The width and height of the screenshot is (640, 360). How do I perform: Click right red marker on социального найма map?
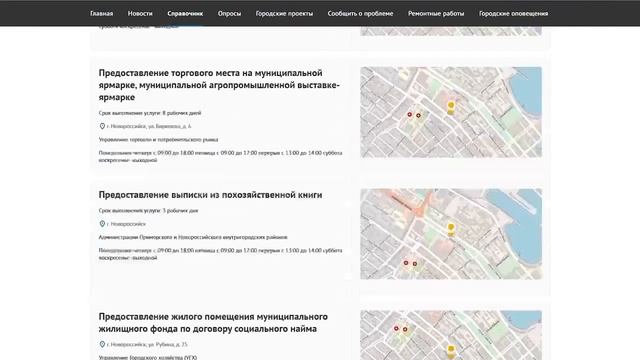pyautogui.click(x=405, y=329)
